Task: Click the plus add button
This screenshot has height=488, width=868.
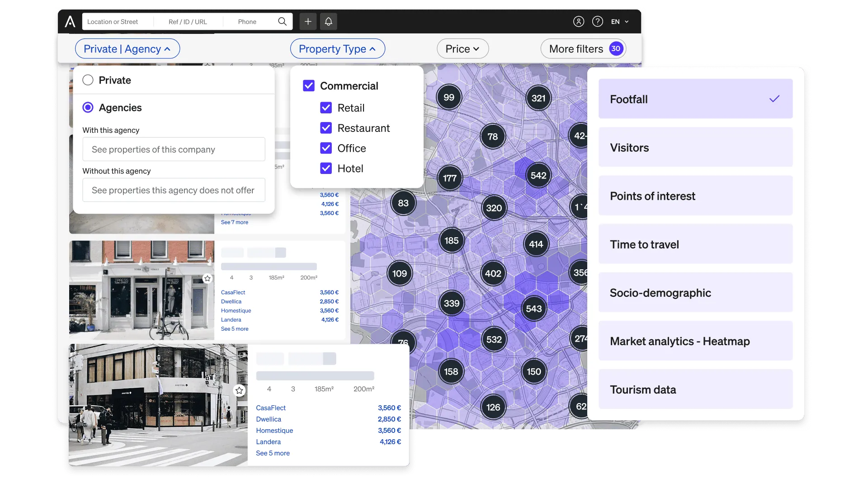Action: point(308,21)
